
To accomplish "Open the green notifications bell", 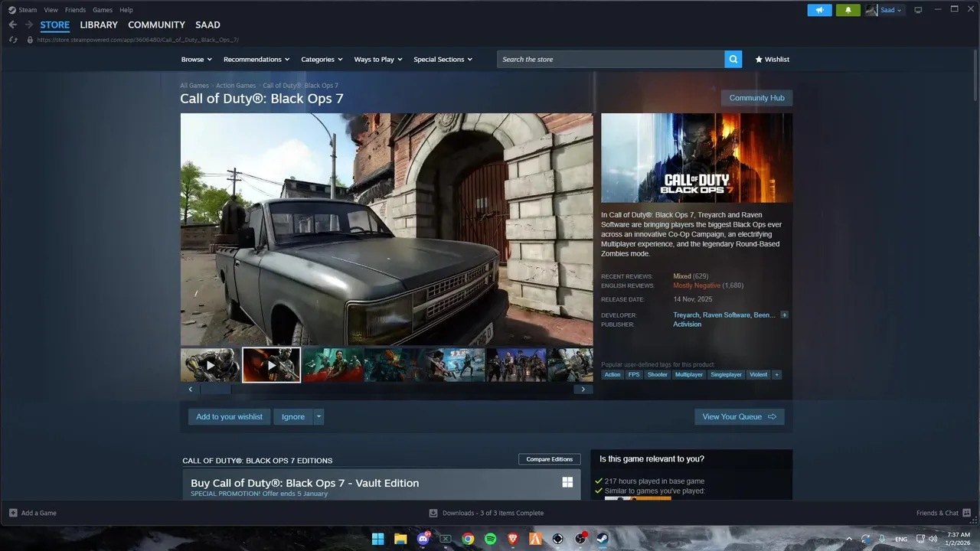I will [848, 10].
